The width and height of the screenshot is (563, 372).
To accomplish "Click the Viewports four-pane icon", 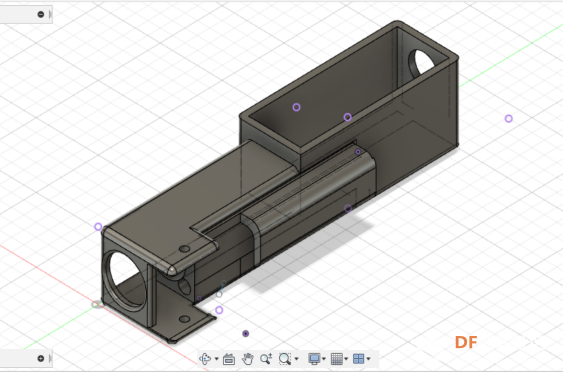I will click(358, 358).
